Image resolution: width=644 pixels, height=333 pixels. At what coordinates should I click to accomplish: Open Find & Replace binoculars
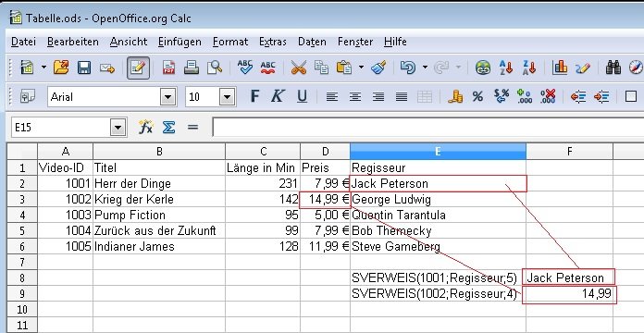click(613, 67)
